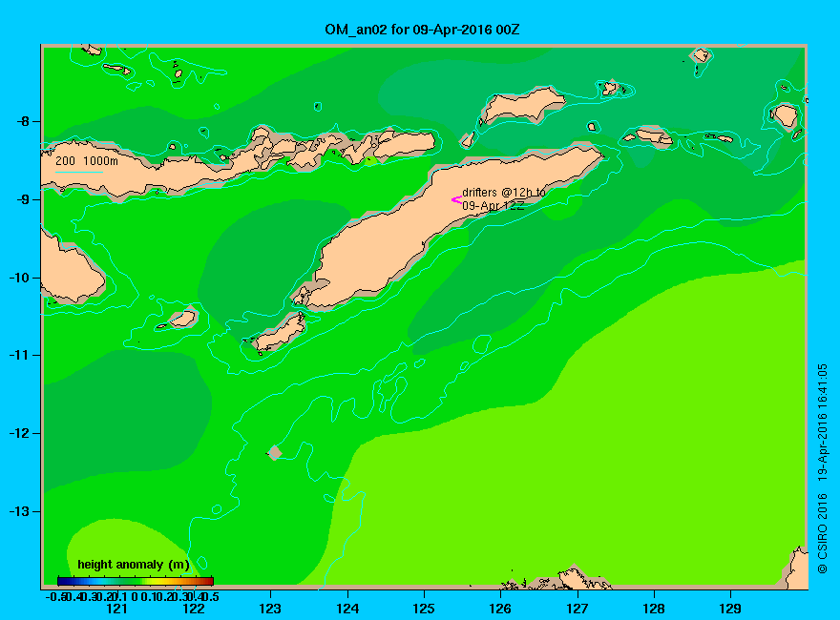Click the "125" longitude axis label
Screen dimensions: 840x620
(x=424, y=609)
